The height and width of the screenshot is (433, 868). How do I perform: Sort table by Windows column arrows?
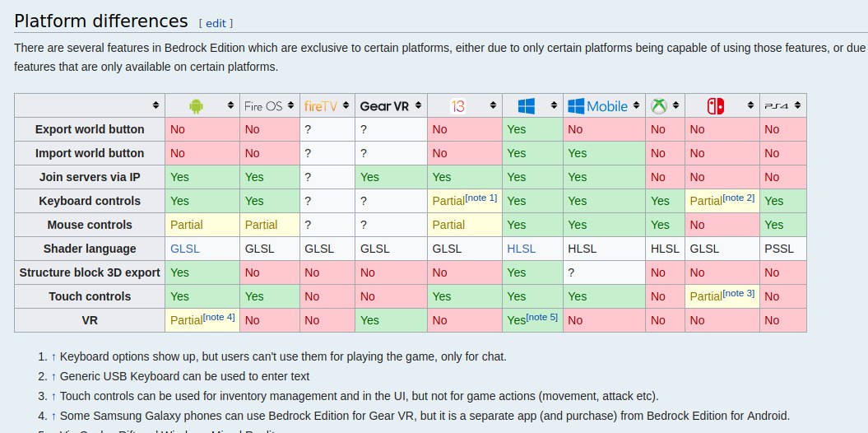pos(554,105)
